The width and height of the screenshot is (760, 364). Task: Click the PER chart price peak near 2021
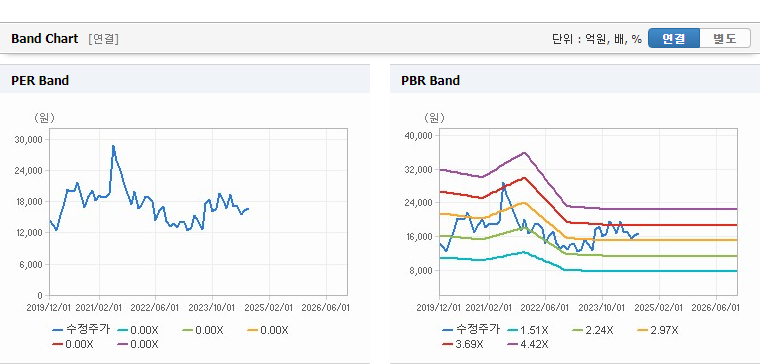click(x=113, y=146)
